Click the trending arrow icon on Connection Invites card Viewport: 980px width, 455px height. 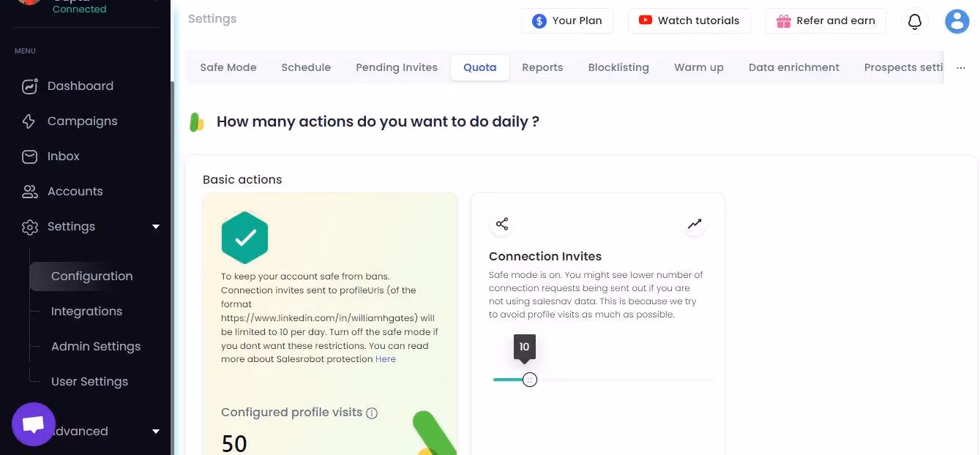(x=694, y=224)
